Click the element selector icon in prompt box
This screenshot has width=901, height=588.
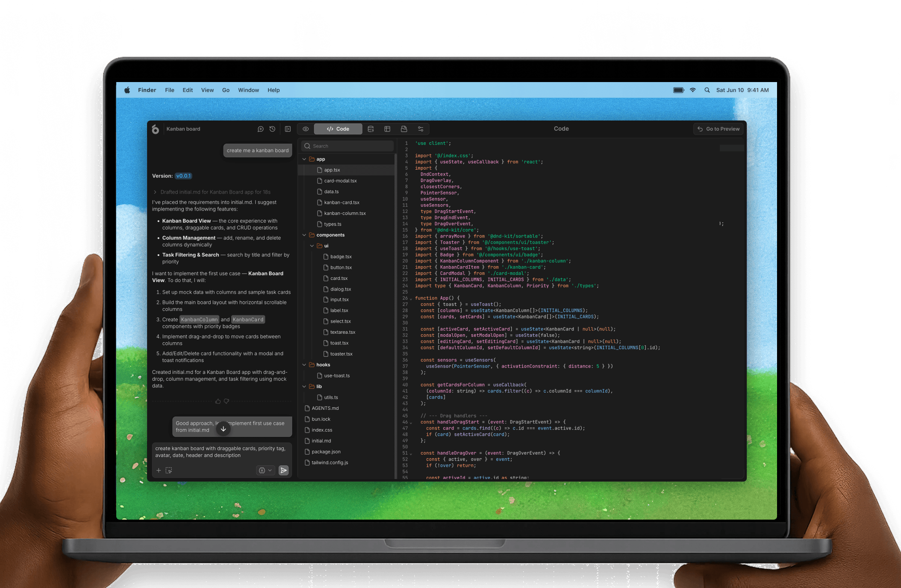(169, 470)
